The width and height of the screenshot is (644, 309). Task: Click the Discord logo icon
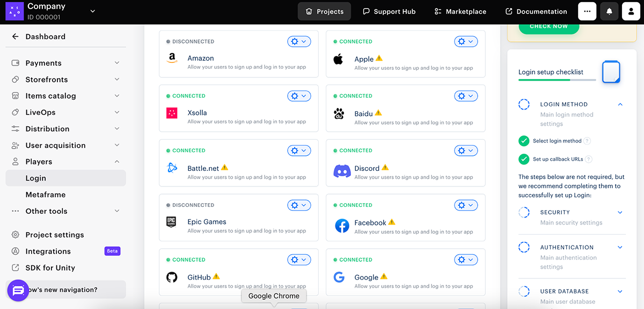click(x=342, y=171)
